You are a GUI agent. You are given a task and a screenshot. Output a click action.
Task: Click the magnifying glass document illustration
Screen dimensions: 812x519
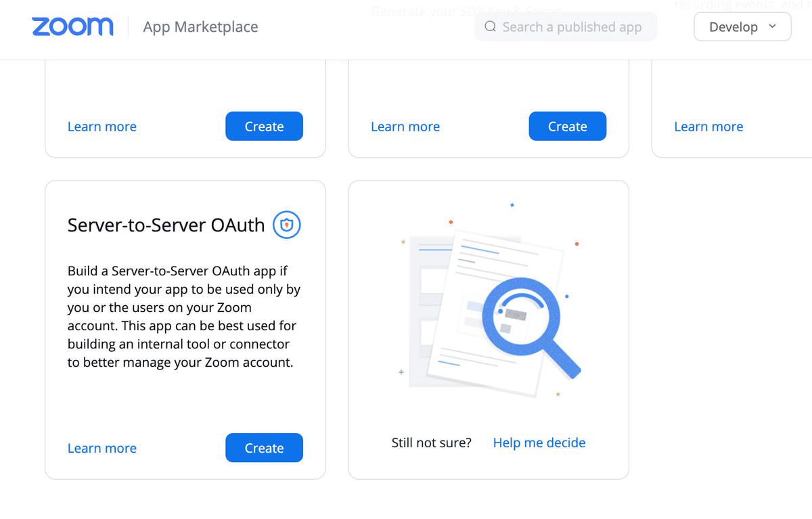(489, 300)
